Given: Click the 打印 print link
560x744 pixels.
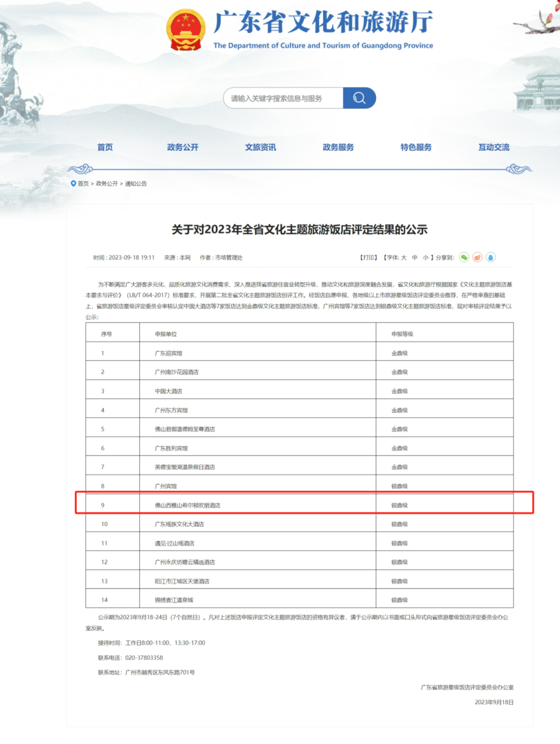Looking at the screenshot, I should [369, 258].
